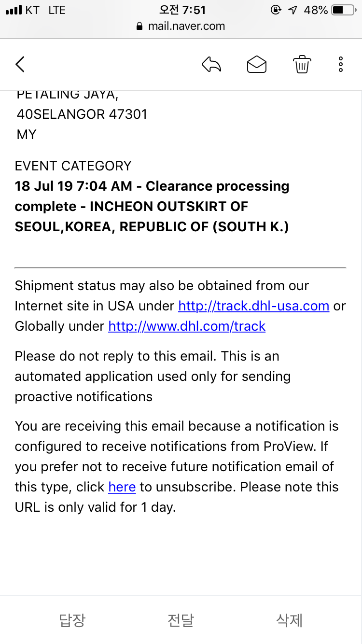Tap the reply arrow icon
The height and width of the screenshot is (644, 362).
[211, 64]
